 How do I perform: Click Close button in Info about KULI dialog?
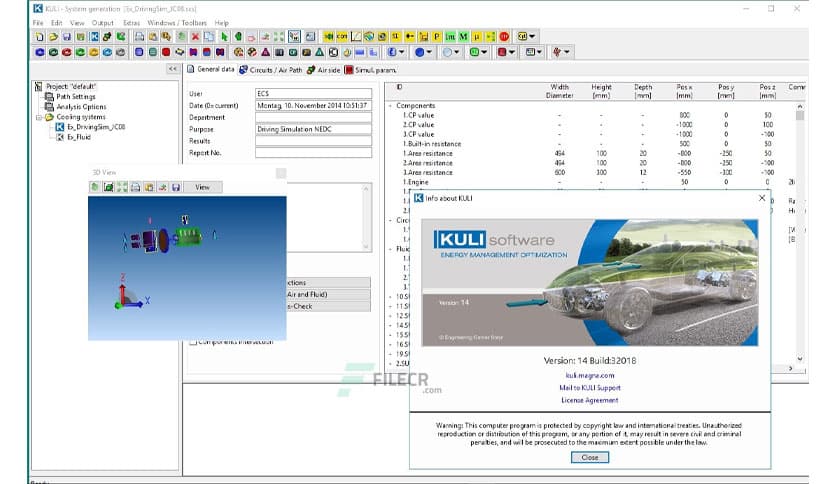(589, 457)
